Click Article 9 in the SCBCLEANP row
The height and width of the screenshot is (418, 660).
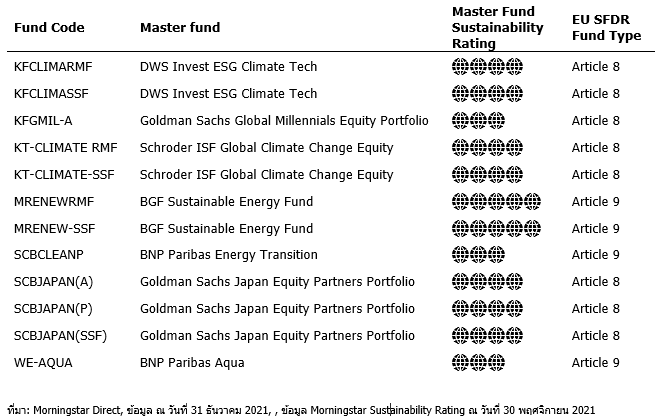tap(596, 255)
